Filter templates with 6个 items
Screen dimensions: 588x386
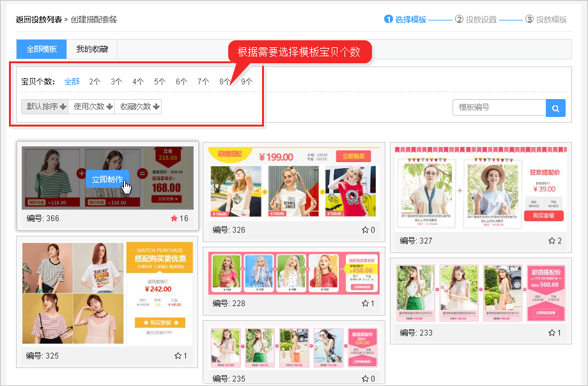tap(182, 81)
